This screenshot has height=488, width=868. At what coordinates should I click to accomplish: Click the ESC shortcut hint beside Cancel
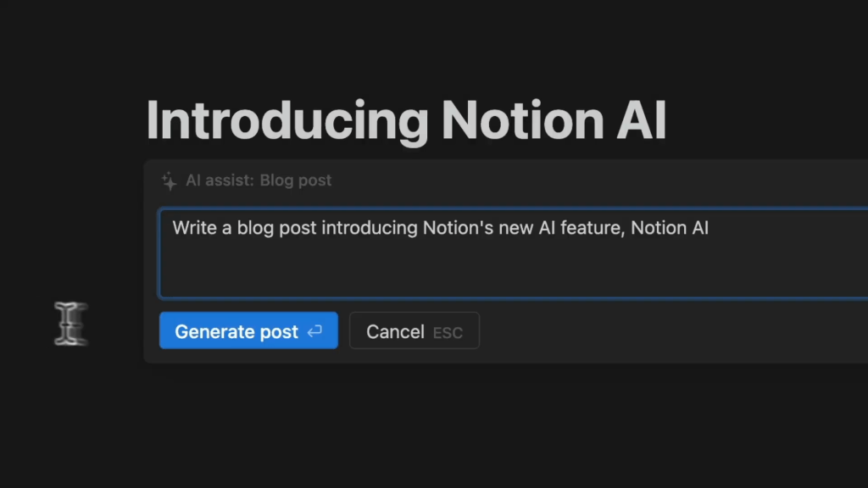[448, 333]
